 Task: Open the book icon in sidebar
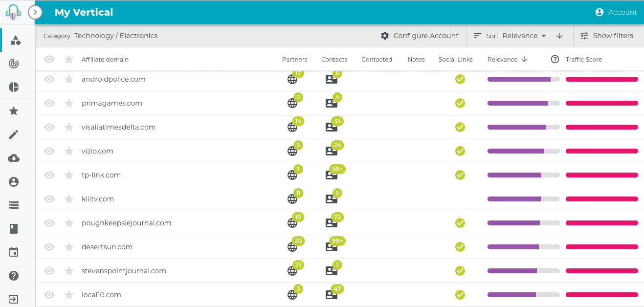coord(14,229)
